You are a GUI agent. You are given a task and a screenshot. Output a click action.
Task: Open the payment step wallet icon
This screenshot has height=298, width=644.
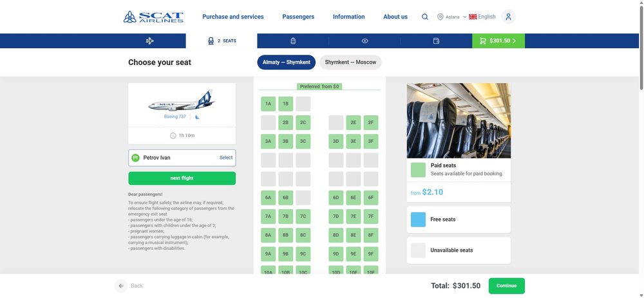[436, 41]
